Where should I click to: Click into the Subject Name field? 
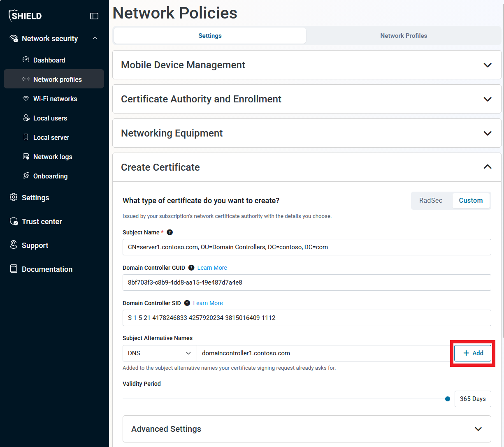(307, 247)
